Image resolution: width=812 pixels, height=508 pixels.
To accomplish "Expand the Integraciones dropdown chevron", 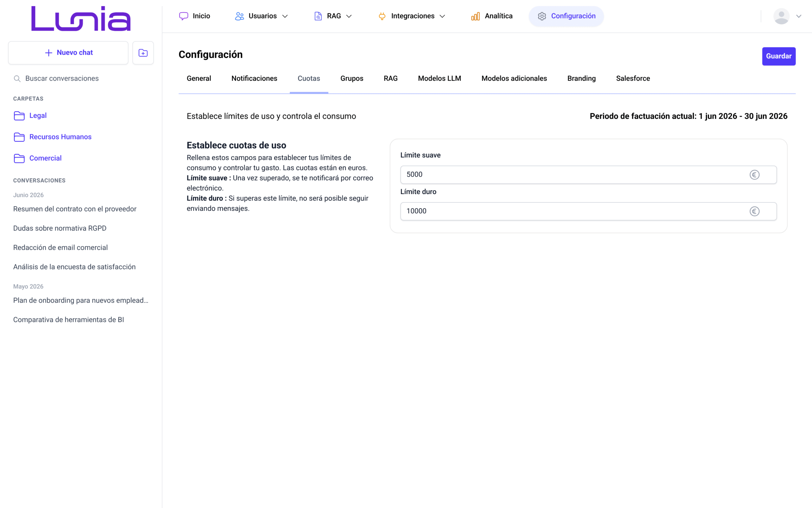I will tap(442, 16).
